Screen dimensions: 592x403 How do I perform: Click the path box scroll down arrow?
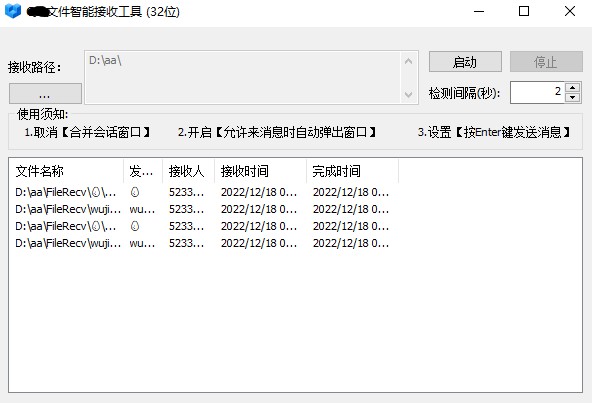click(x=408, y=94)
